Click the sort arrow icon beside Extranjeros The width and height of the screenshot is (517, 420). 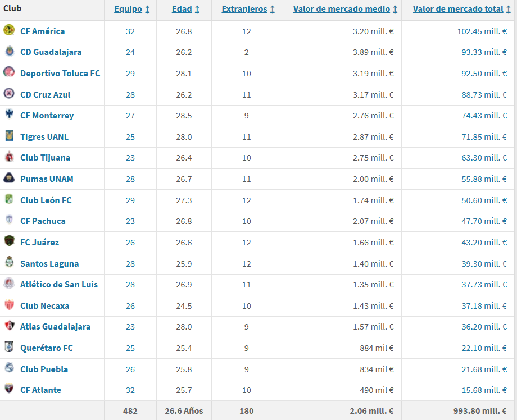pos(273,10)
